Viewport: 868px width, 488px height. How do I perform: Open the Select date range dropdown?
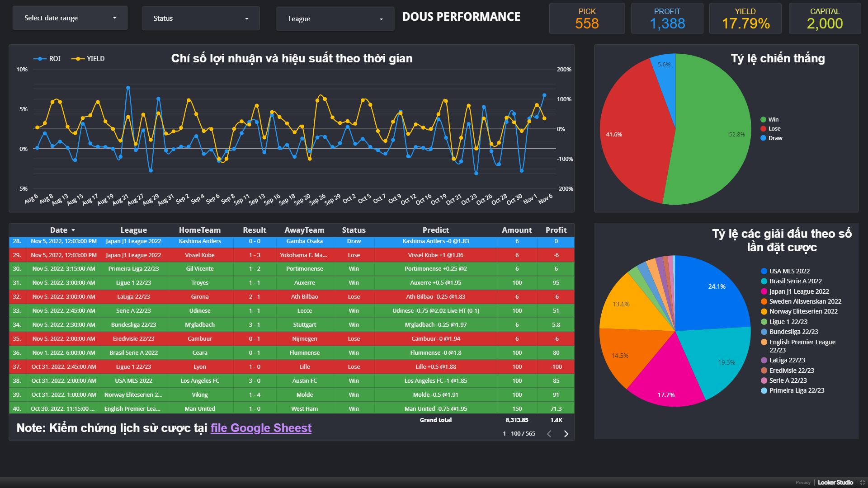[x=70, y=18]
